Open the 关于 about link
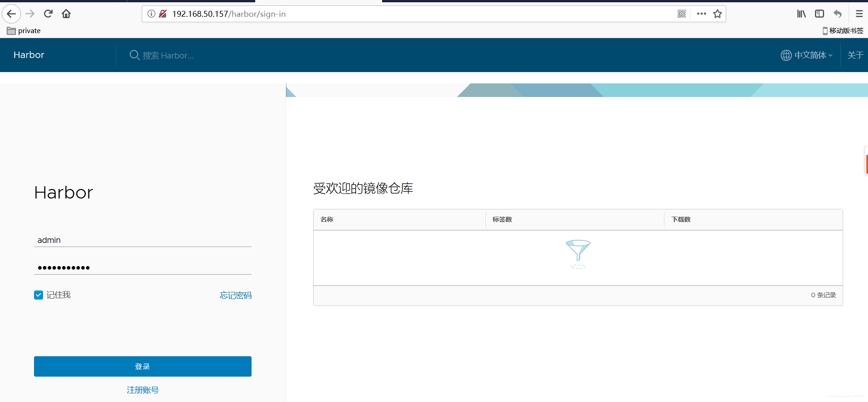The image size is (868, 402). (855, 55)
